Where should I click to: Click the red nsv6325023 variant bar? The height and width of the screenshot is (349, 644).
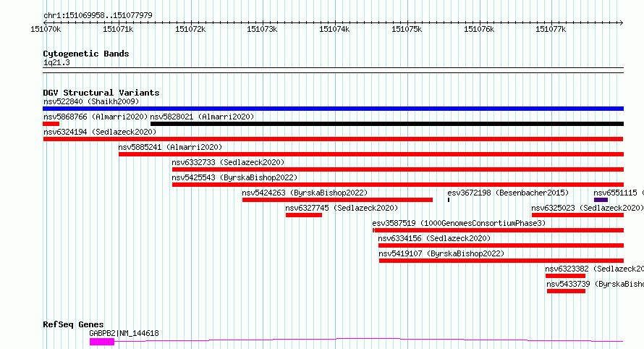pyautogui.click(x=578, y=215)
